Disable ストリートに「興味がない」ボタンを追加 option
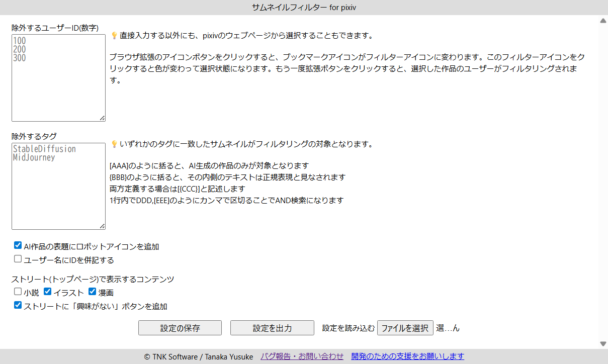The width and height of the screenshot is (608, 364). point(18,305)
